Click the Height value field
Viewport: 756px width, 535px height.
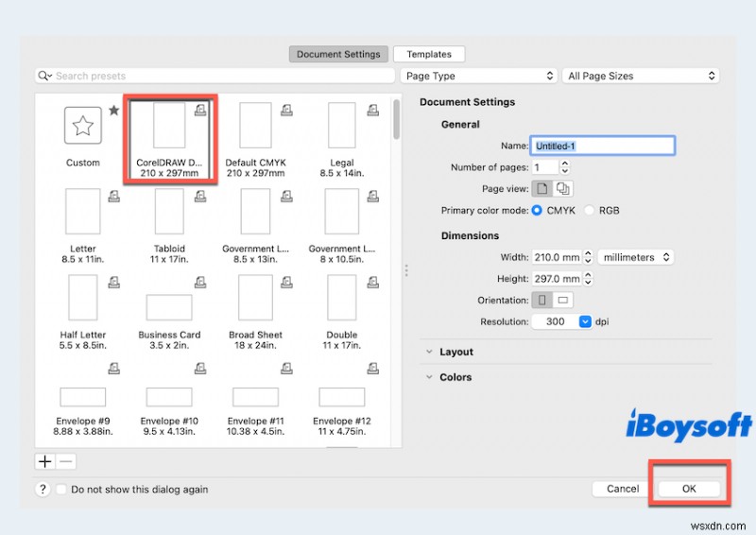point(557,279)
